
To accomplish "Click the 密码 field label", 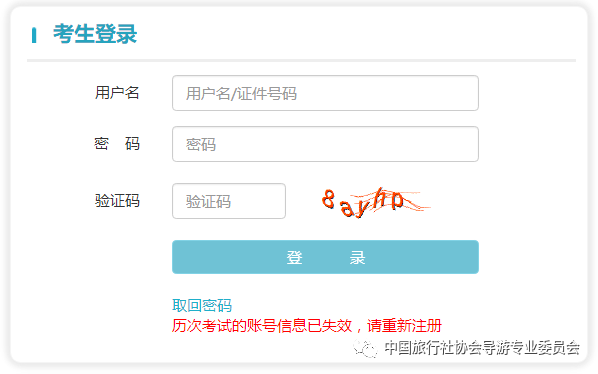I will [117, 144].
